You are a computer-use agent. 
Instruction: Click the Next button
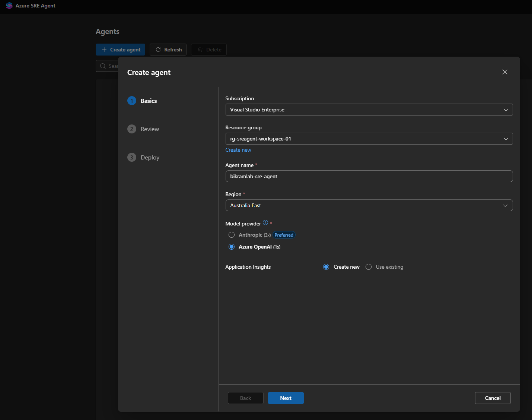click(286, 398)
